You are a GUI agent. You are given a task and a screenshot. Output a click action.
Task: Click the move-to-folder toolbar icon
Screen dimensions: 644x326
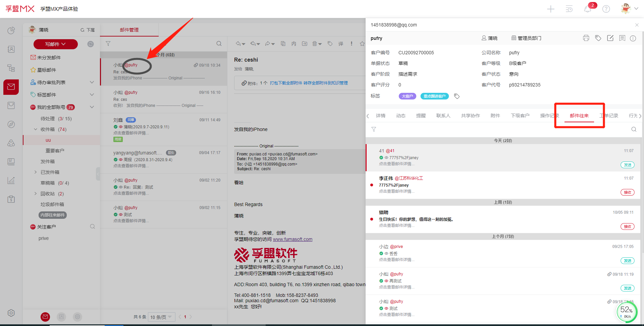click(x=305, y=44)
